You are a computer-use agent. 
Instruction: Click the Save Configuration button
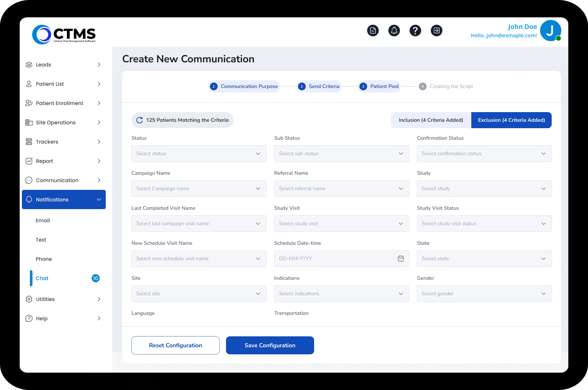(270, 345)
